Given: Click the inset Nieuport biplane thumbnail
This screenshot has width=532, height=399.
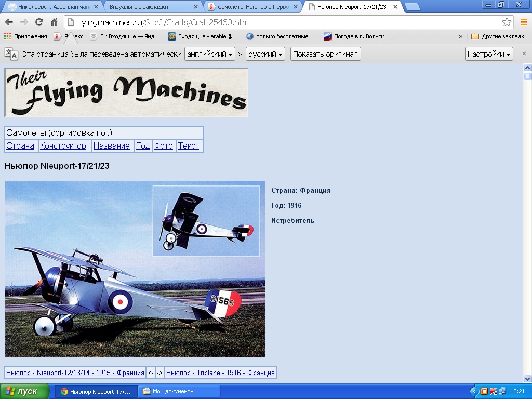Looking at the screenshot, I should [206, 221].
